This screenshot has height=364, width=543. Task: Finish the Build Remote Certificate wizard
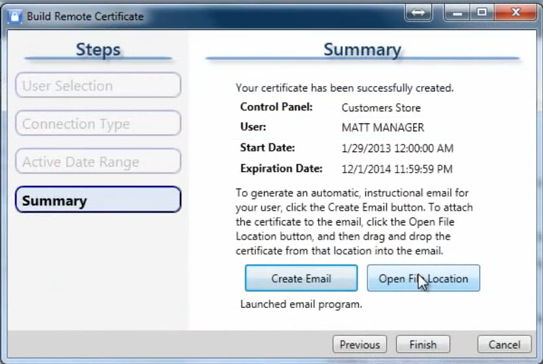423,344
